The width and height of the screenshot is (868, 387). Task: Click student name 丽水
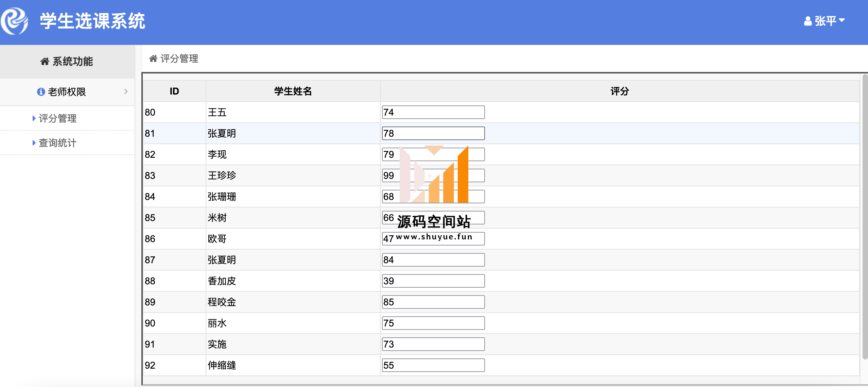coord(217,323)
